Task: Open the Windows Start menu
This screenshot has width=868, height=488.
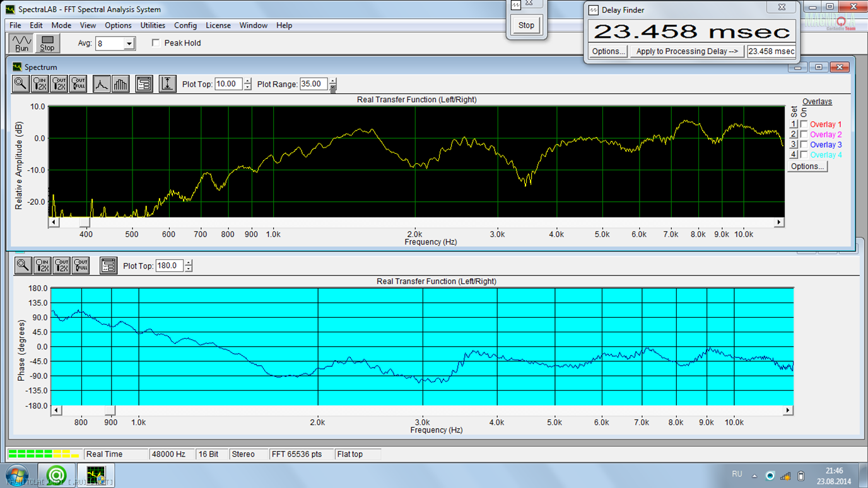Action: point(17,474)
